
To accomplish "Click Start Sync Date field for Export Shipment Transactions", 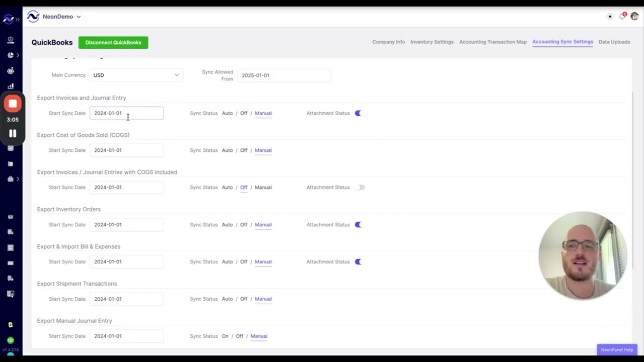I will click(x=127, y=299).
